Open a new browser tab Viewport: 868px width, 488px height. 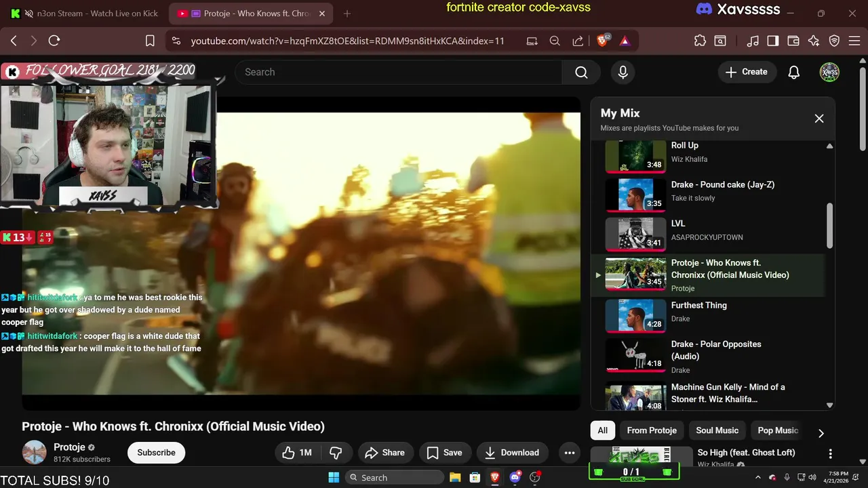click(x=347, y=14)
